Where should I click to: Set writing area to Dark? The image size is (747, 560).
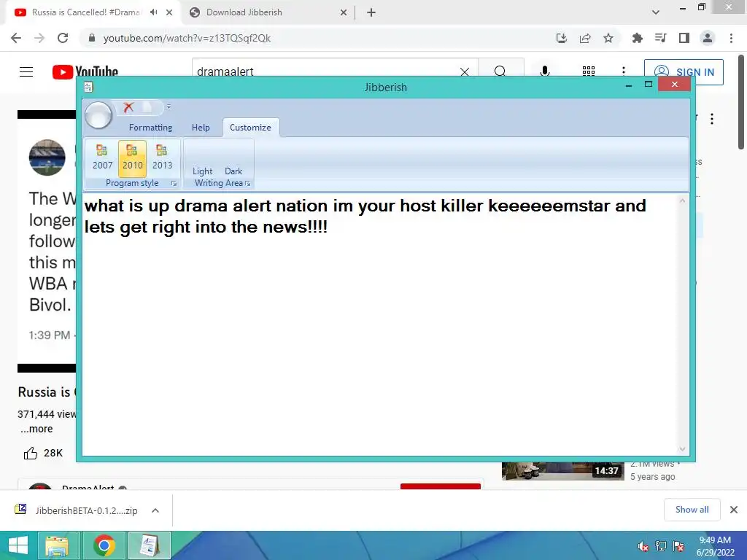click(x=233, y=171)
